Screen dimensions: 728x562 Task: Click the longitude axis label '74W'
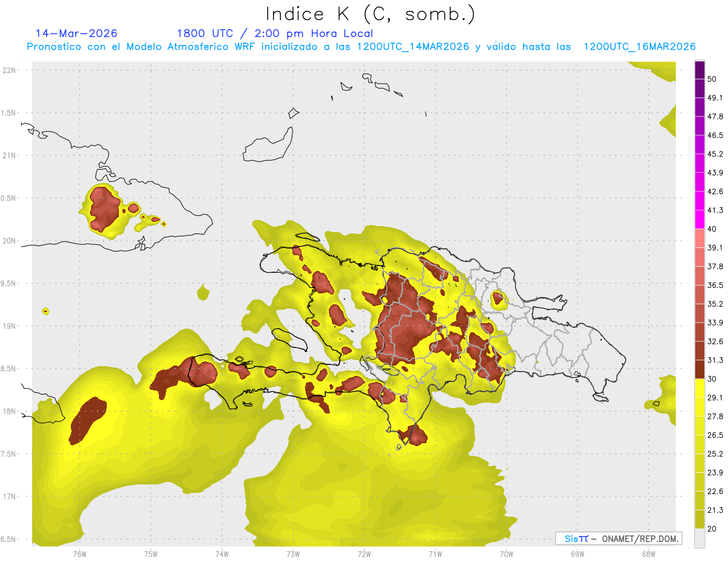[221, 554]
